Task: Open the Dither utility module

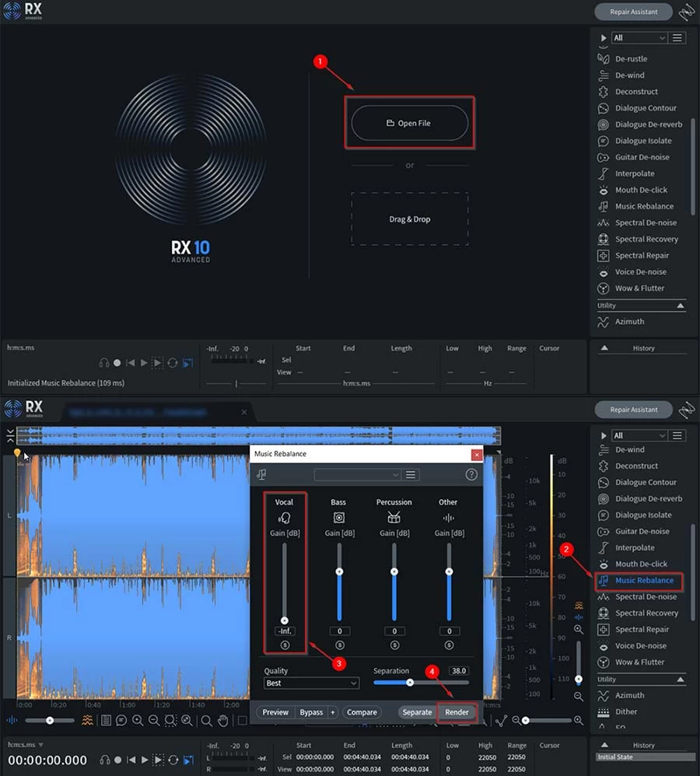Action: tap(626, 711)
